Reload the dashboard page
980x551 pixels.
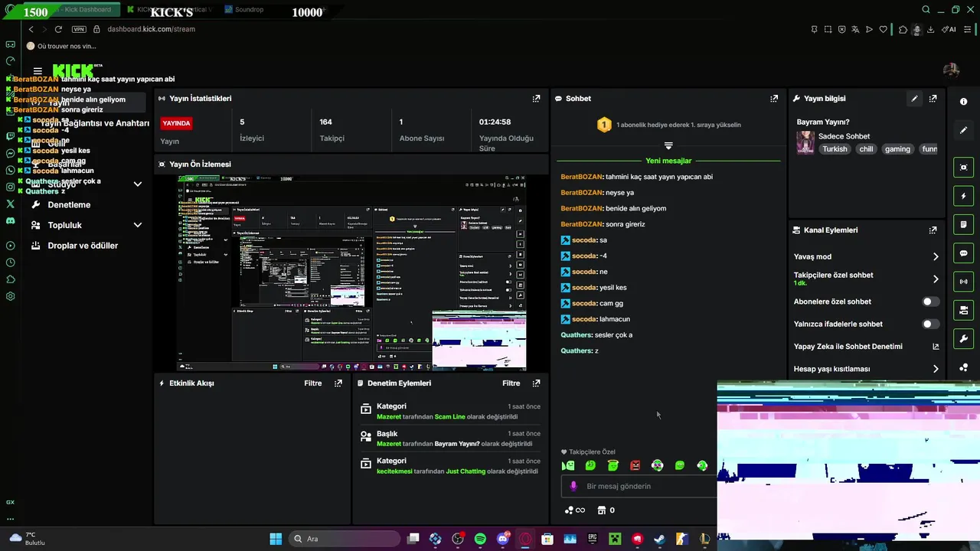pos(58,29)
